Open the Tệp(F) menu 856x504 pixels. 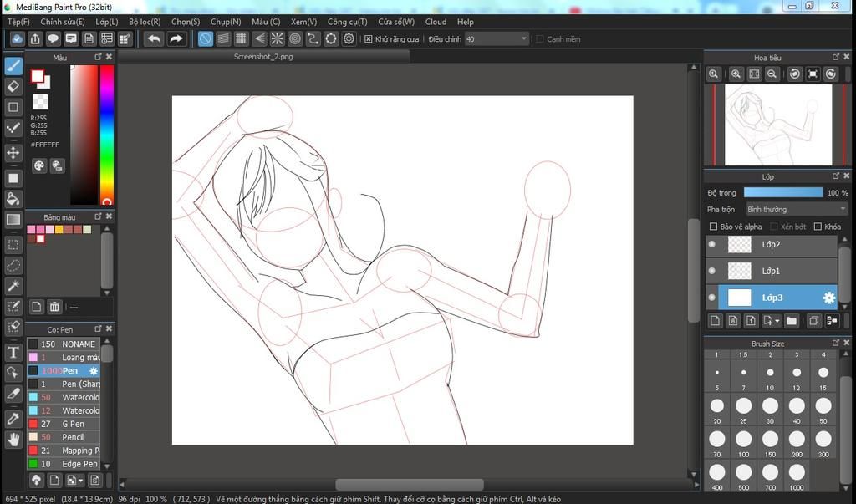(x=18, y=22)
